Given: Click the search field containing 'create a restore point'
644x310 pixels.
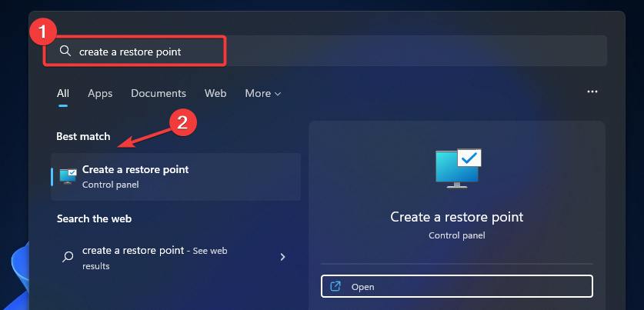Looking at the screenshot, I should click(x=325, y=51).
